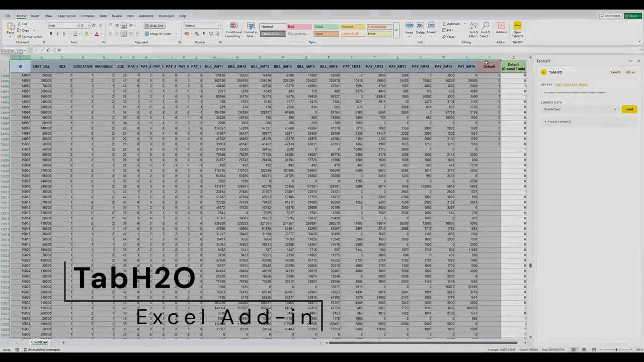Apply the Font Color icon
The height and width of the screenshot is (362, 644).
pyautogui.click(x=96, y=34)
